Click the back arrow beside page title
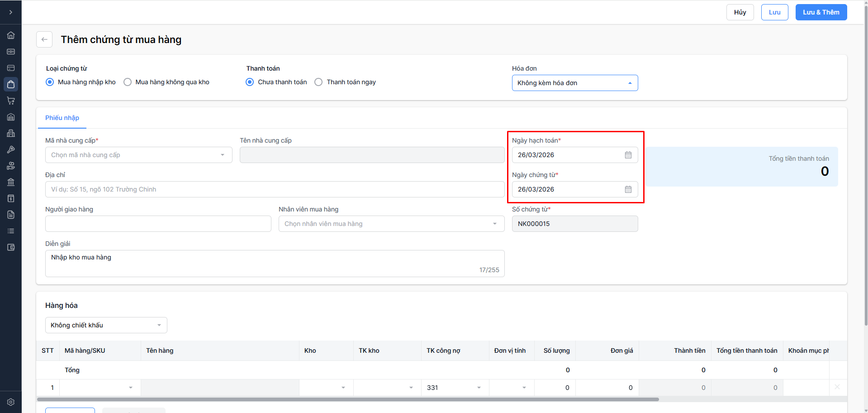The height and width of the screenshot is (413, 868). [x=44, y=39]
